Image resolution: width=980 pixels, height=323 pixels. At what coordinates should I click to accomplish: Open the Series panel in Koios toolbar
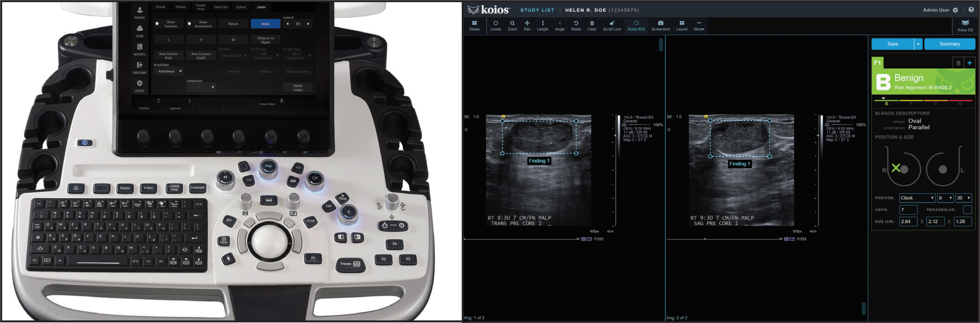pos(474,26)
